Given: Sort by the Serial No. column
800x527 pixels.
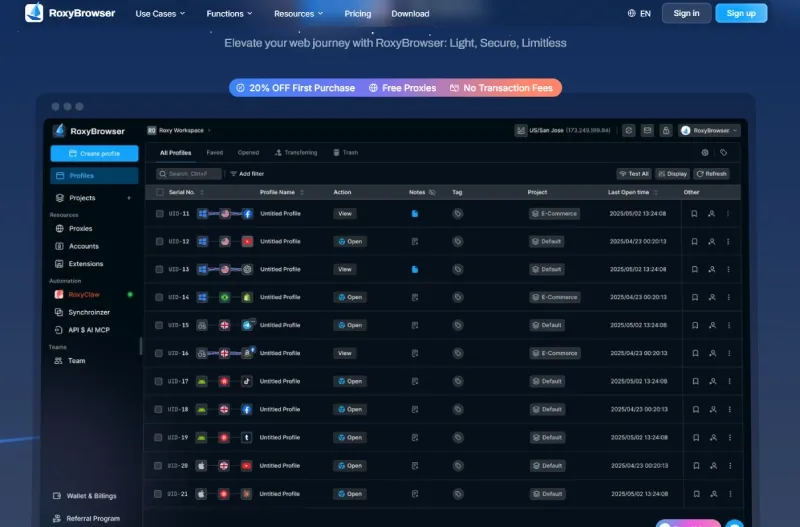Looking at the screenshot, I should coord(202,192).
